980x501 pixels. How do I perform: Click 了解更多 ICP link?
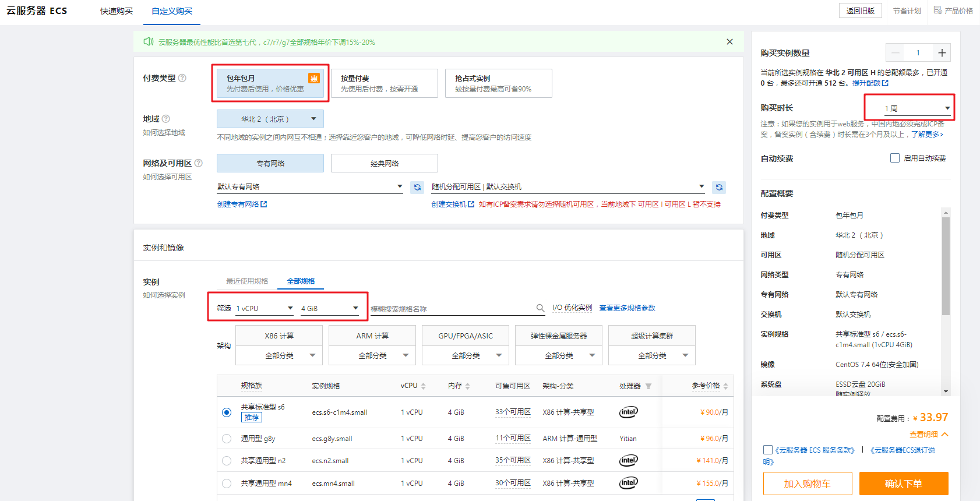click(x=928, y=134)
